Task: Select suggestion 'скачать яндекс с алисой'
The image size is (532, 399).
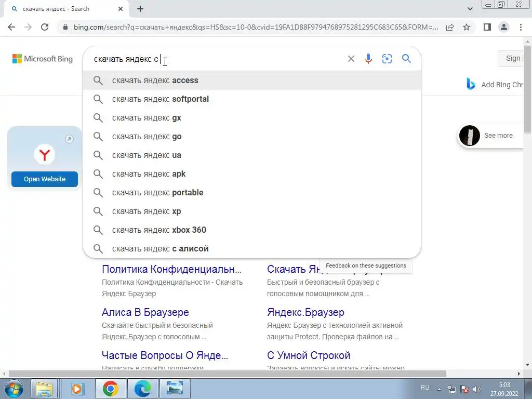Action: [x=252, y=248]
